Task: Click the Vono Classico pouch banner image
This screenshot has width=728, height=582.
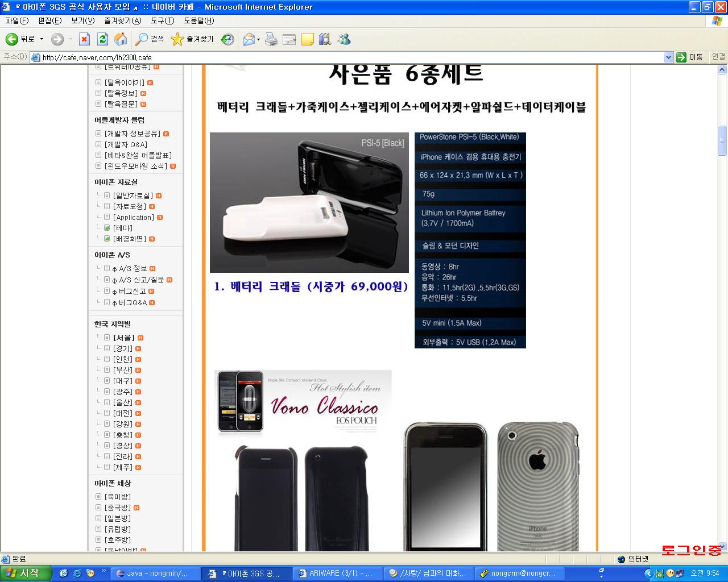Action: (x=303, y=404)
